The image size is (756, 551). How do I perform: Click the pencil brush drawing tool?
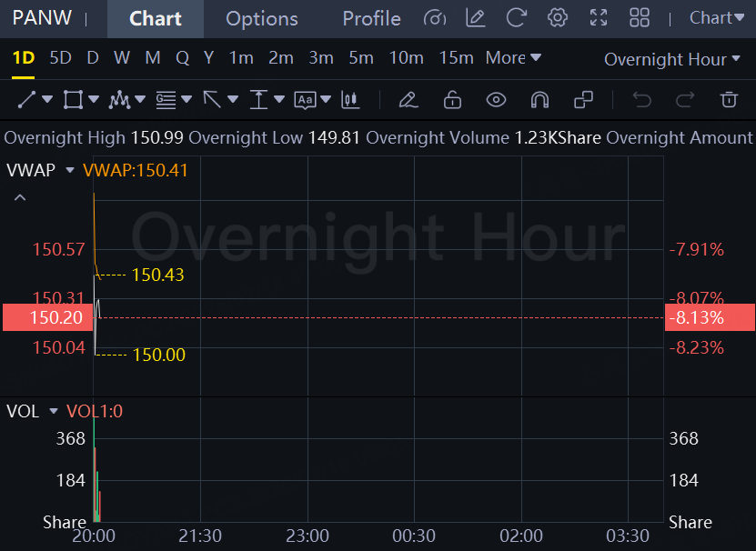click(x=408, y=99)
